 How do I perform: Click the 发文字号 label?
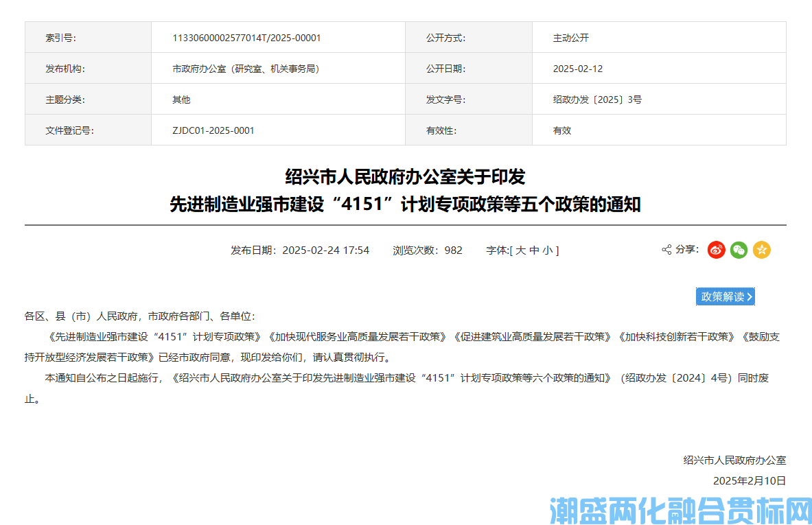coord(446,100)
